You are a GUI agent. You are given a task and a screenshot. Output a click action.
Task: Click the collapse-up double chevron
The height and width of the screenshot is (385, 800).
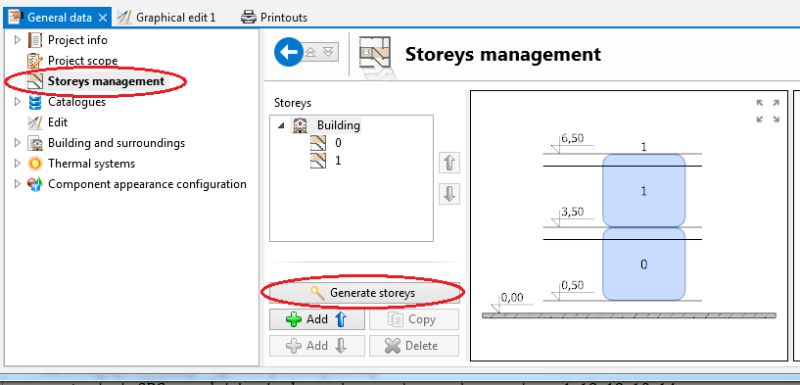click(x=311, y=52)
